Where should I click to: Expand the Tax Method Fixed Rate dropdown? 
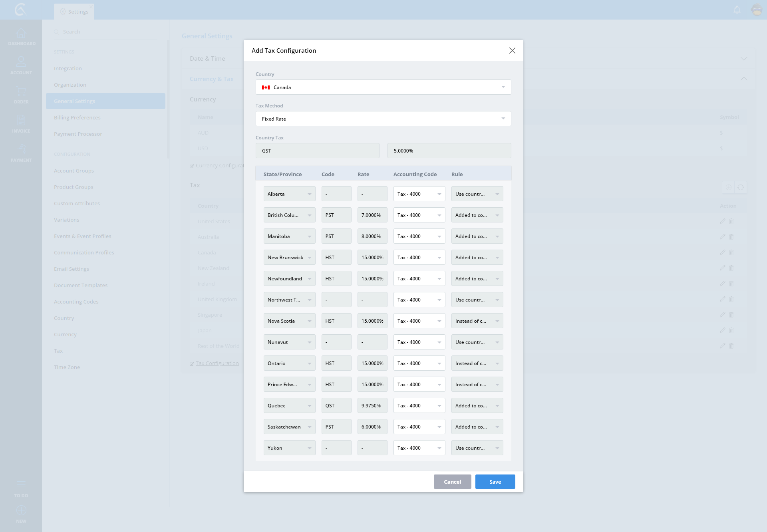click(x=383, y=119)
